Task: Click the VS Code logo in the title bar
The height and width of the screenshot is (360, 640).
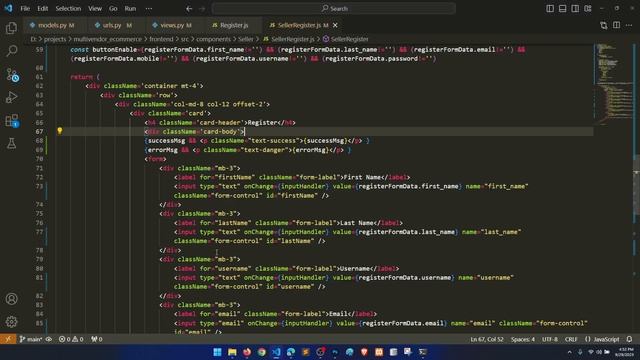Action: click(x=8, y=8)
